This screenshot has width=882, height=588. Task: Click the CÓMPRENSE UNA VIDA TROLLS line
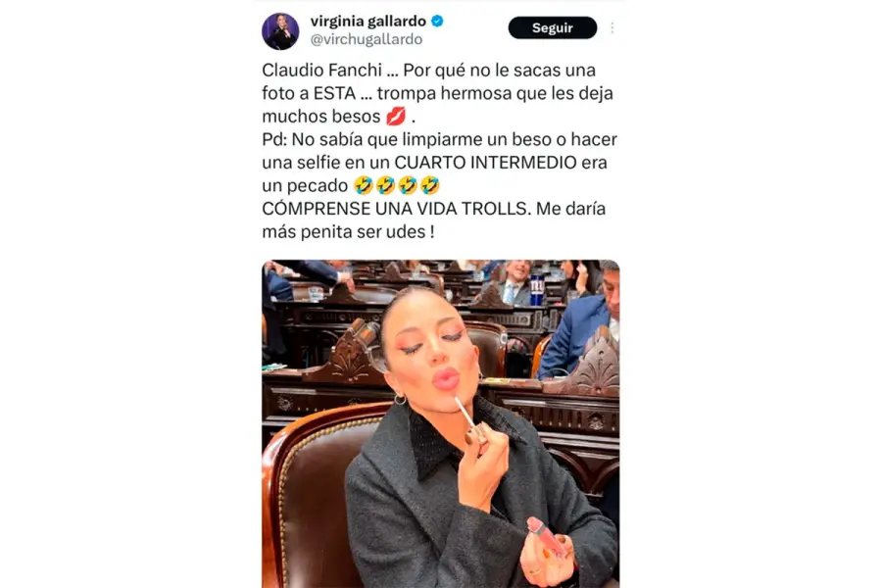pos(397,209)
